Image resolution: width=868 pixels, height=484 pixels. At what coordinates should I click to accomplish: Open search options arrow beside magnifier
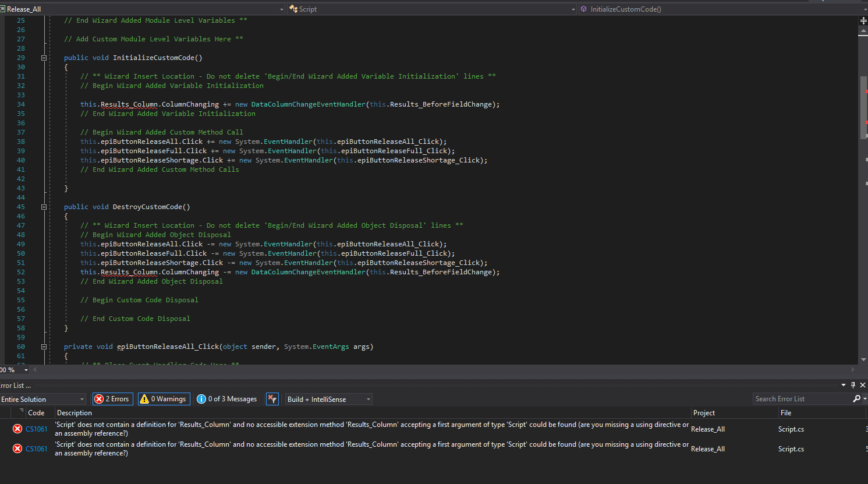(x=865, y=399)
